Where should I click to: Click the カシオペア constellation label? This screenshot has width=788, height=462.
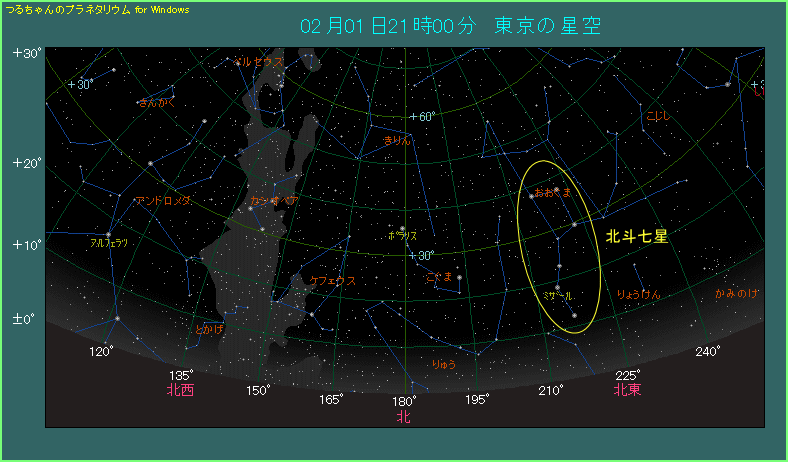(272, 201)
